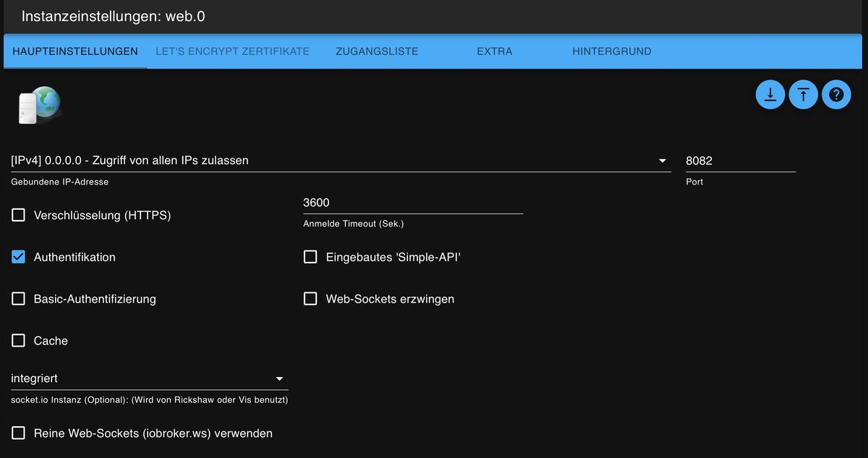This screenshot has height=458, width=868.
Task: Expand the socket.io Instanz dropdown arrow
Action: pyautogui.click(x=279, y=378)
